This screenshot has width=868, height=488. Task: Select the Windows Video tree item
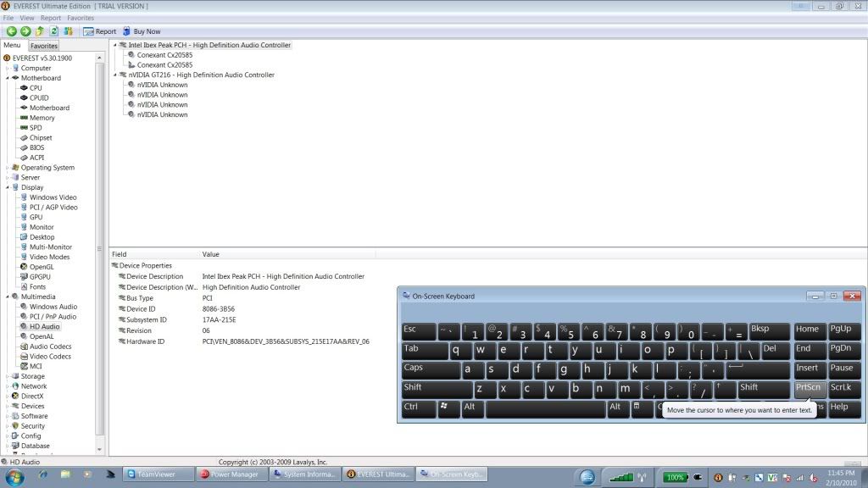pos(53,197)
